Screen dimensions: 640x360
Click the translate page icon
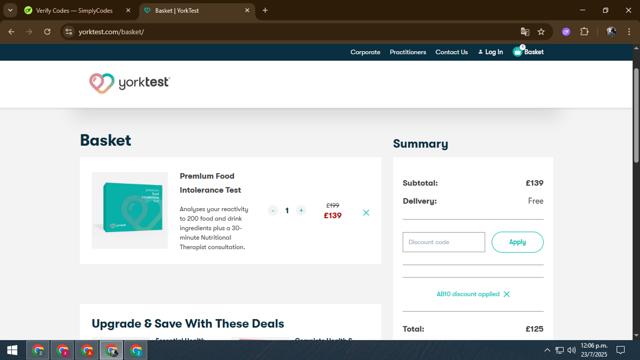[525, 32]
